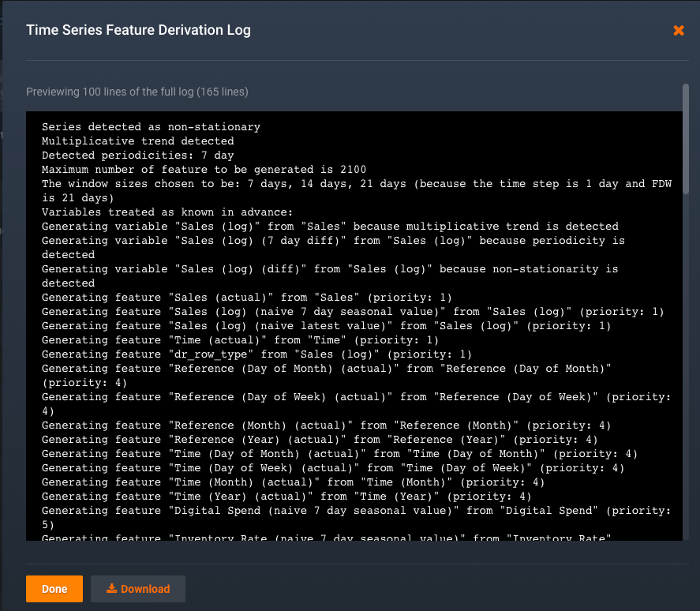The image size is (700, 611).
Task: Click the 'Previewing 100 lines' caption
Action: point(137,92)
